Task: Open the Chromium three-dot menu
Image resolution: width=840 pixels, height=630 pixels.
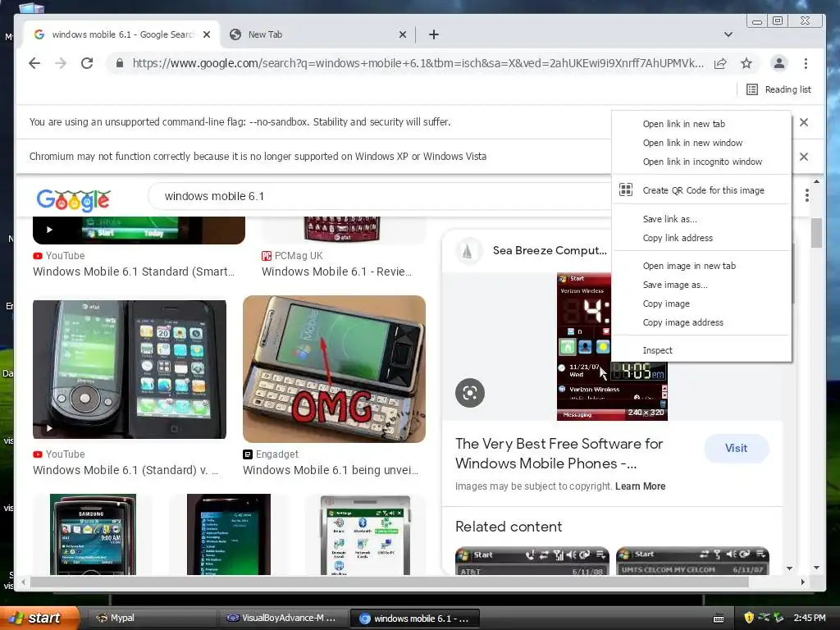Action: [806, 63]
